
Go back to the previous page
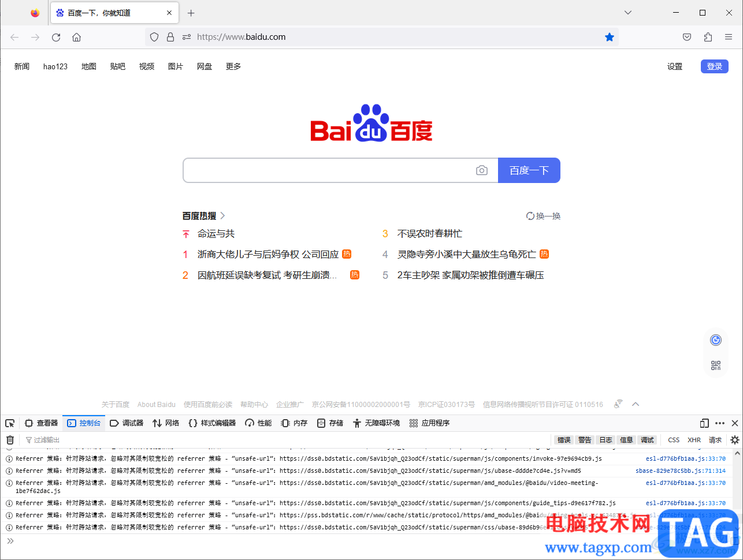[x=14, y=37]
